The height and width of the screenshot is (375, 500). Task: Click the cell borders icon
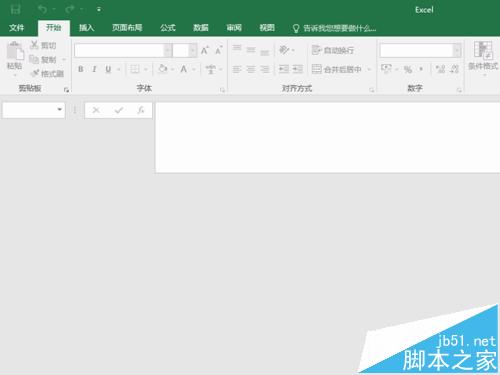pos(135,69)
